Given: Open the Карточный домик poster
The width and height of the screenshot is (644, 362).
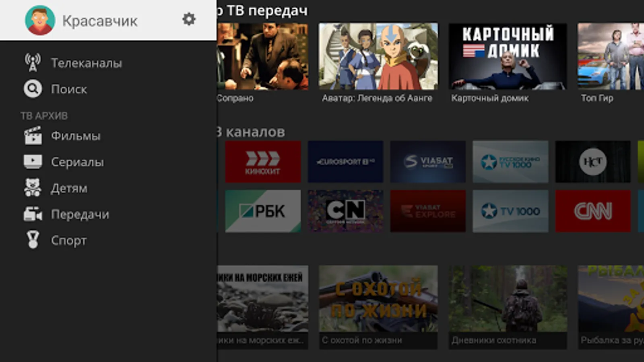Looking at the screenshot, I should click(x=508, y=56).
